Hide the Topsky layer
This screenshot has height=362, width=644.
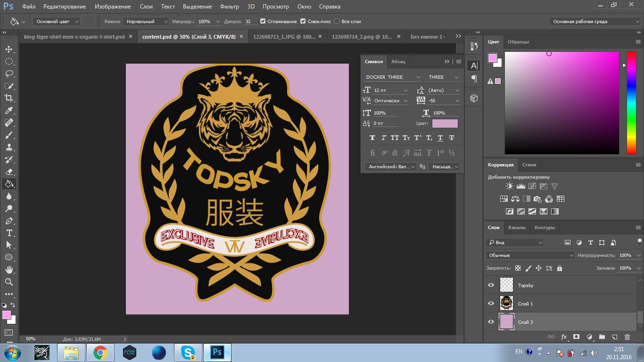pos(491,285)
